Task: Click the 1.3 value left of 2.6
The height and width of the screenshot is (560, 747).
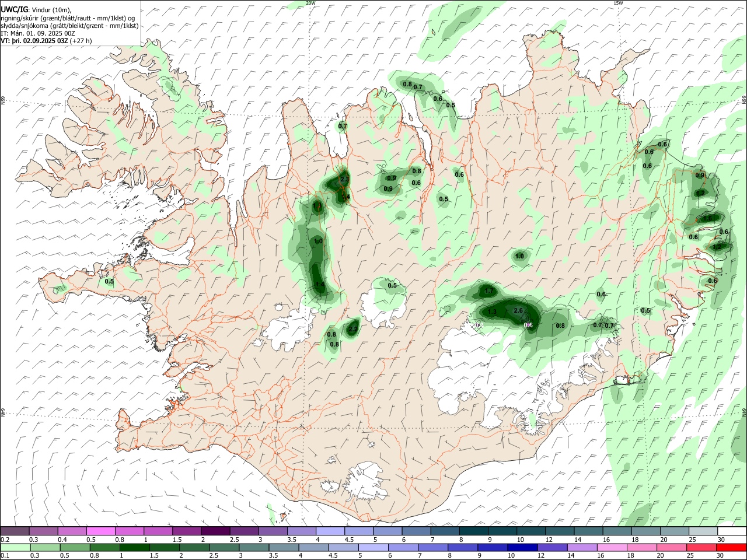Action: pos(492,312)
